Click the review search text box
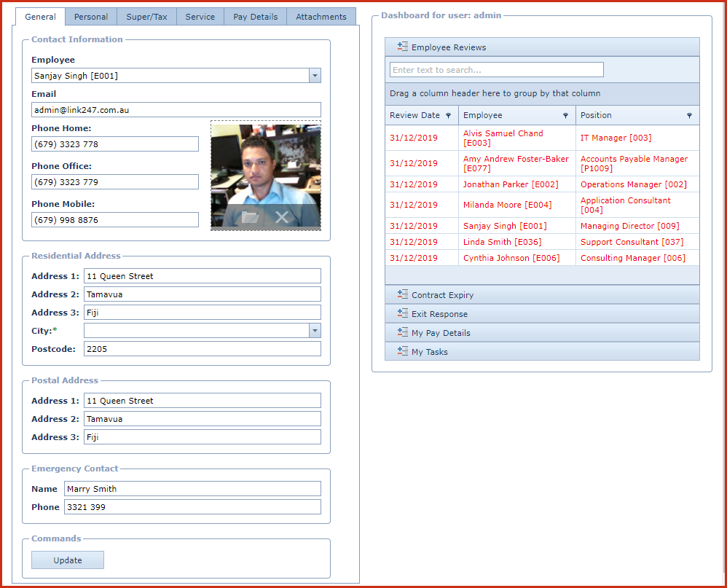The image size is (727, 588). click(497, 69)
